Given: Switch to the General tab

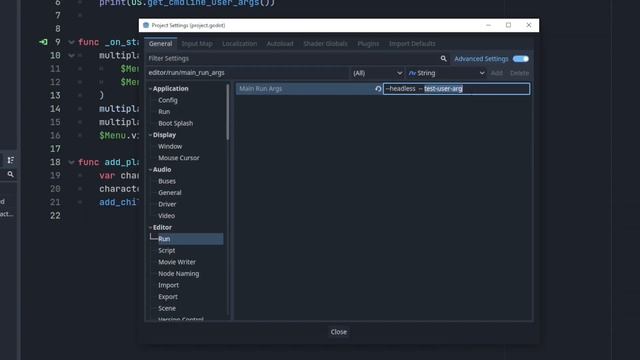Looking at the screenshot, I should [160, 44].
